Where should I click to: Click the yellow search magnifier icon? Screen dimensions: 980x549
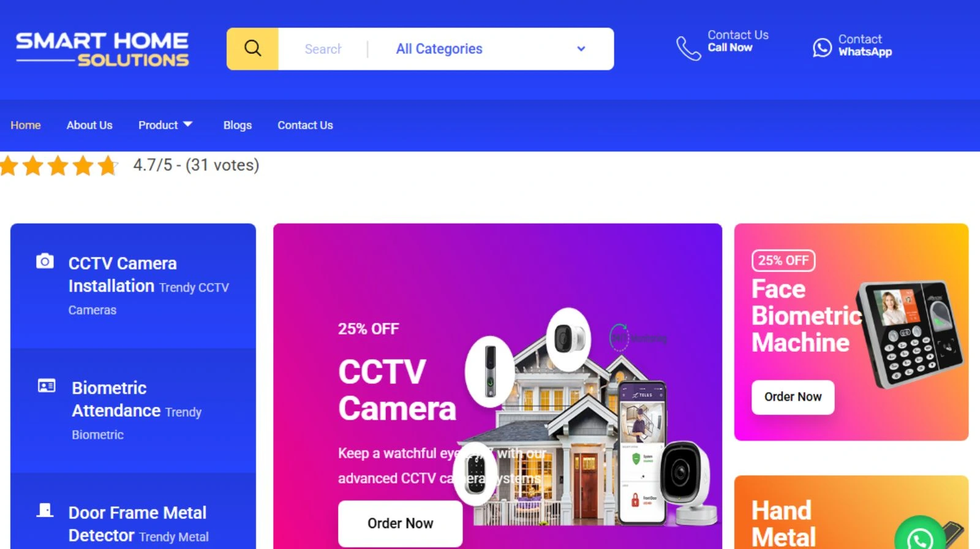coord(252,48)
